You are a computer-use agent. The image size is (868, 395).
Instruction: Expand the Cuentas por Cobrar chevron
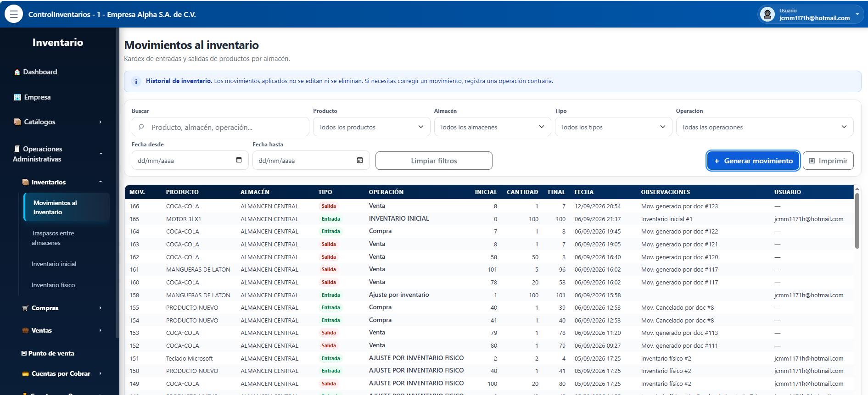coord(100,373)
